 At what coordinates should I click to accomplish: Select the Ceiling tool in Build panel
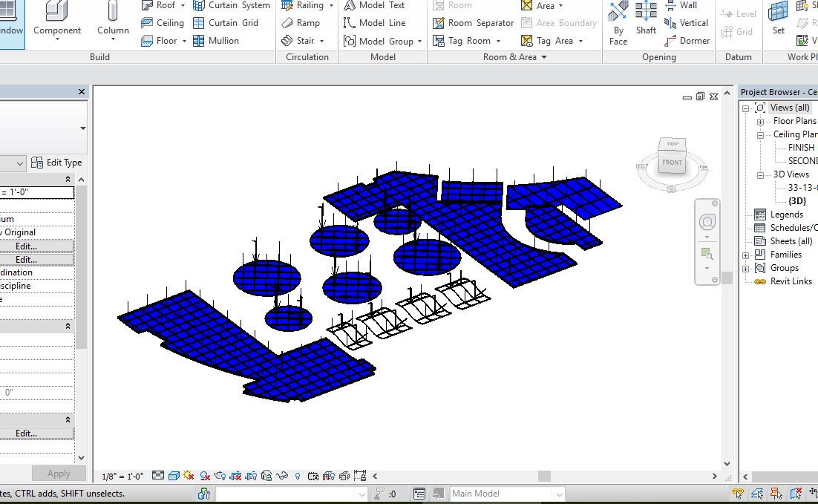163,23
